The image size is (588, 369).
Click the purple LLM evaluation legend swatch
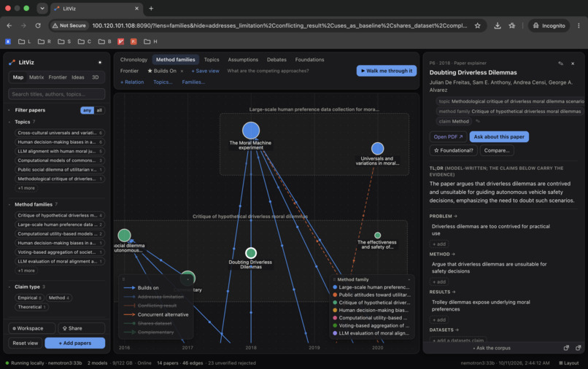[x=335, y=333]
